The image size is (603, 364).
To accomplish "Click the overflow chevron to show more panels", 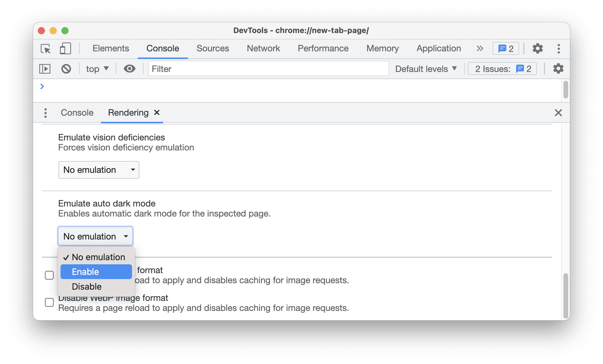I will coord(479,48).
